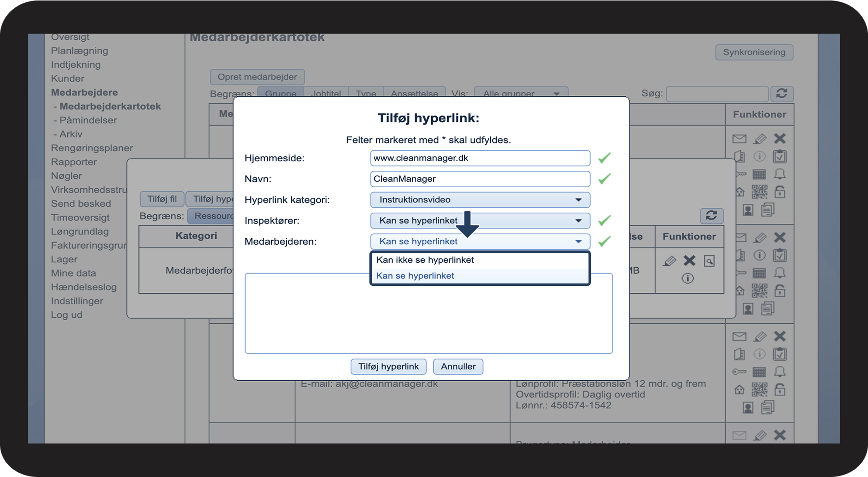Click the clipboard checklist icon in the top employee row

tap(780, 157)
